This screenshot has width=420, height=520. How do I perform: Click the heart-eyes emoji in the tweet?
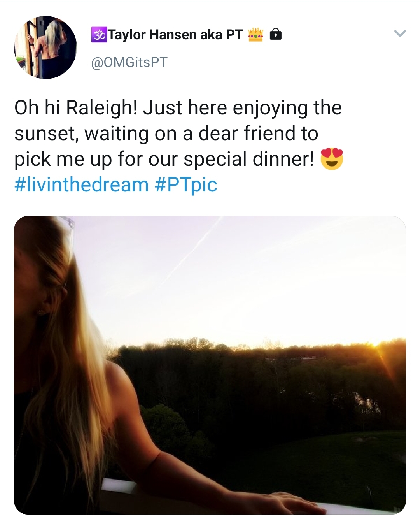tap(332, 160)
